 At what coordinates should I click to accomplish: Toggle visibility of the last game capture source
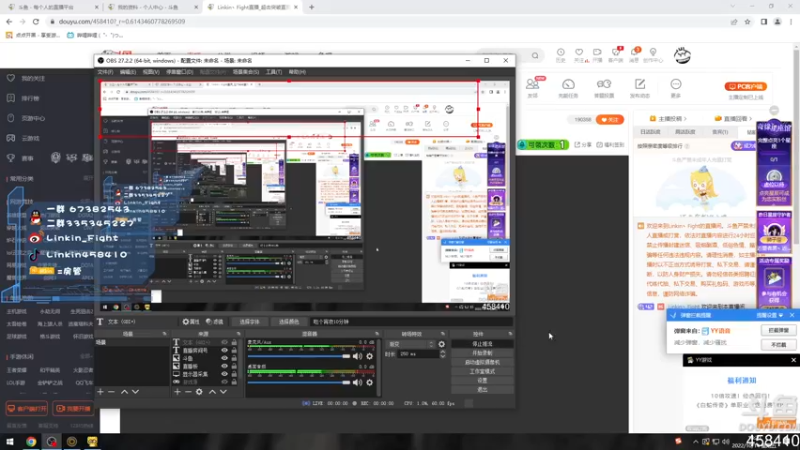tap(224, 382)
